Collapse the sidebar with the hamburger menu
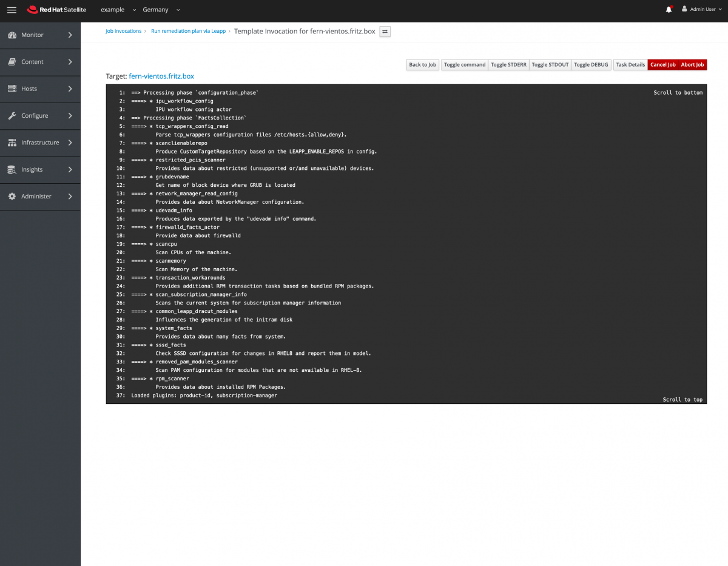This screenshot has width=728, height=566. (x=11, y=10)
